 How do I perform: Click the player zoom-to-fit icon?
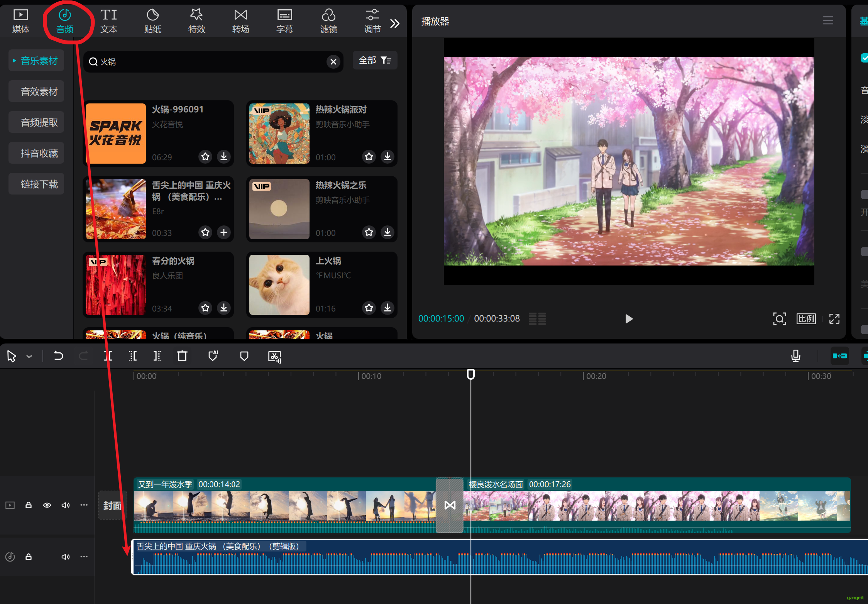(779, 319)
